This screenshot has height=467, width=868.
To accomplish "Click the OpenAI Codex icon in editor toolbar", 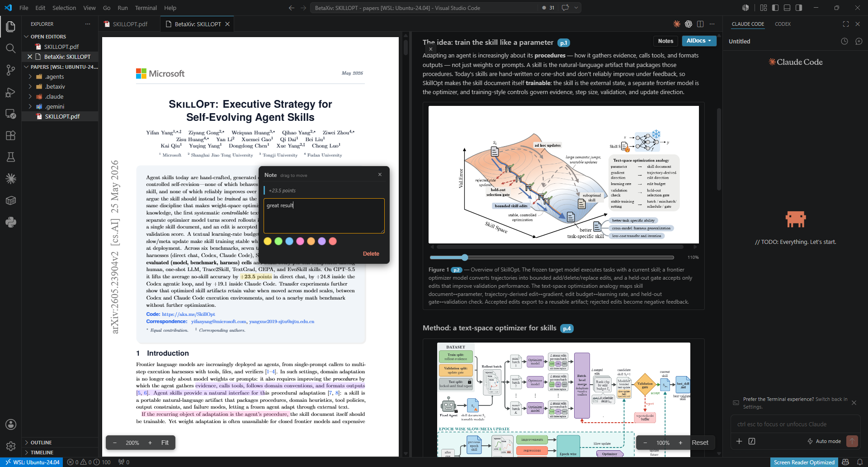I will coord(689,24).
